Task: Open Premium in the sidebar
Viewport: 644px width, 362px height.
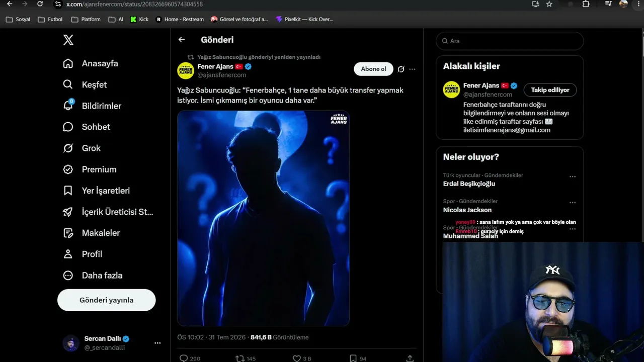Action: pyautogui.click(x=90, y=169)
